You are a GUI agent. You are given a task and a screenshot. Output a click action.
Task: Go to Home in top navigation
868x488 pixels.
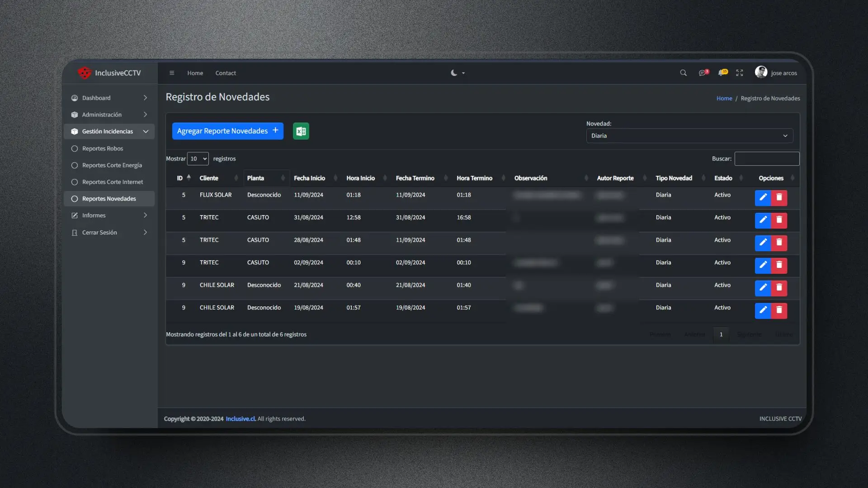(195, 73)
